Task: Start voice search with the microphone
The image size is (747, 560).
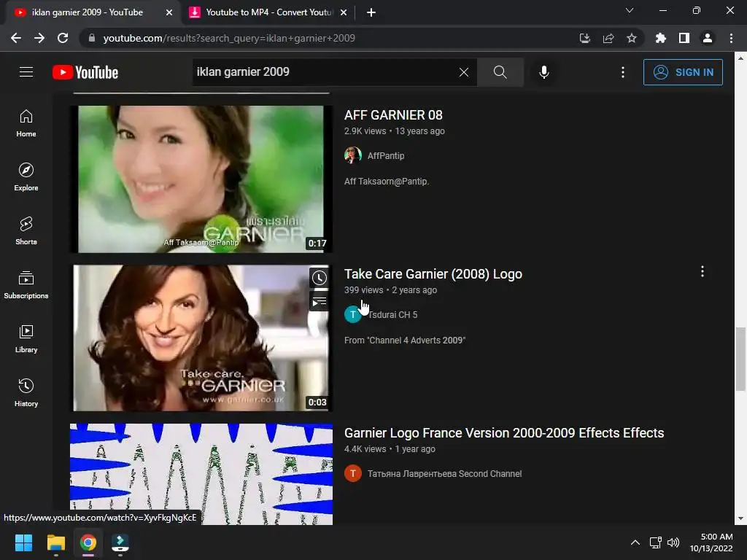Action: click(543, 72)
